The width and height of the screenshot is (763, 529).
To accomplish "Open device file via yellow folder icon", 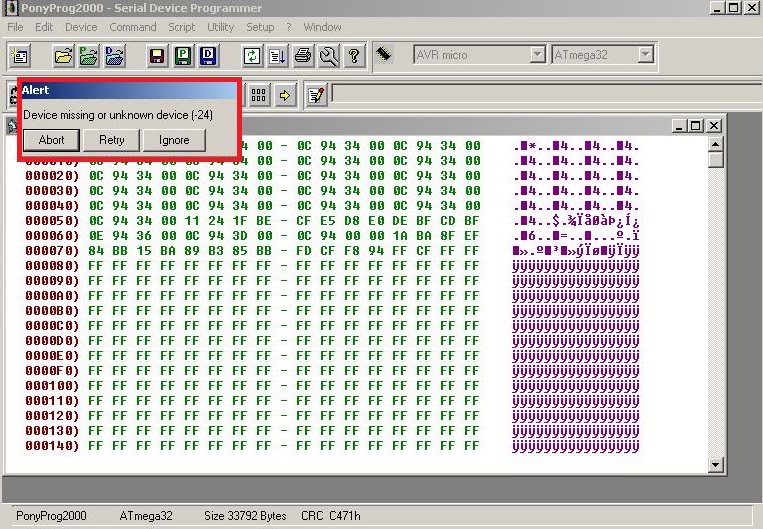I will click(64, 56).
